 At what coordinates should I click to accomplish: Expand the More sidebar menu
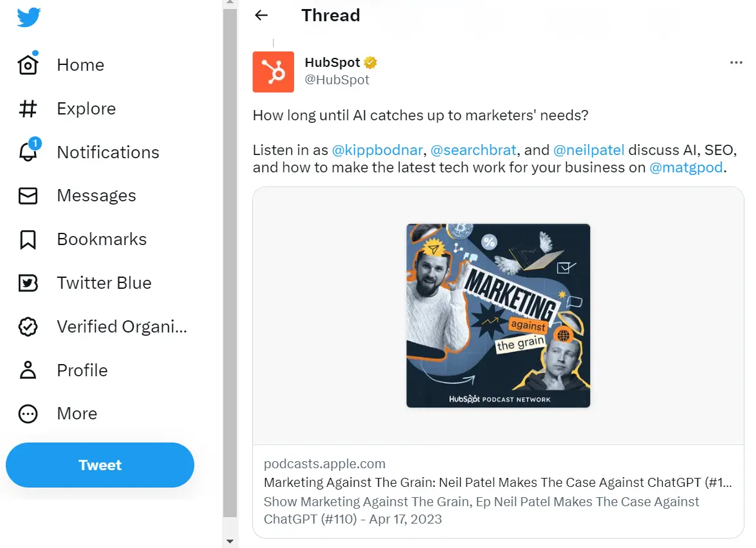pyautogui.click(x=28, y=414)
